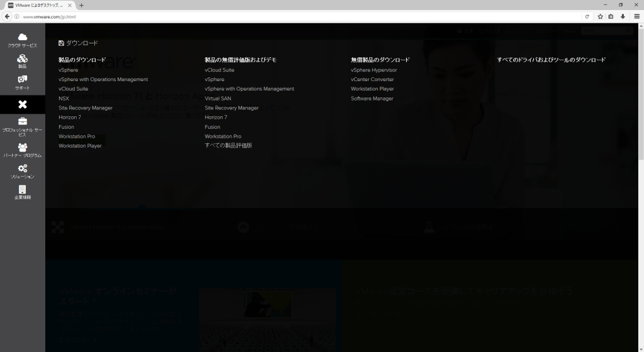Open すべての製品評価版 link

coord(228,146)
